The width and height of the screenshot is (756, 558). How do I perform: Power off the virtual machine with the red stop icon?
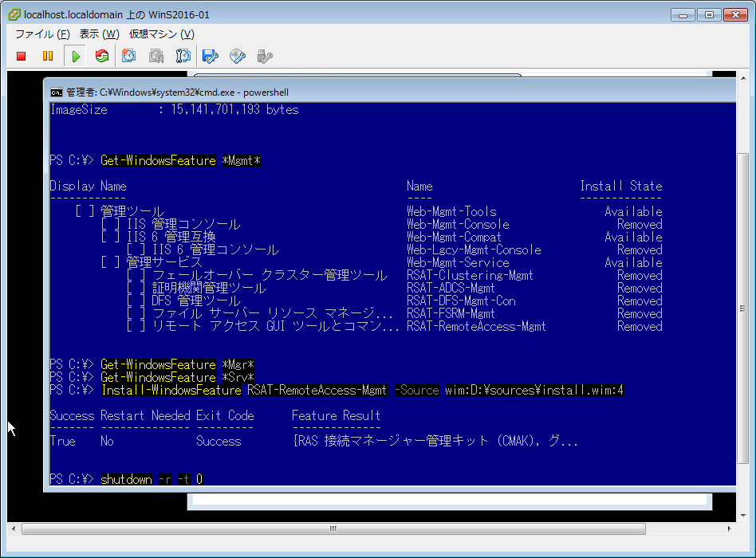click(x=21, y=56)
